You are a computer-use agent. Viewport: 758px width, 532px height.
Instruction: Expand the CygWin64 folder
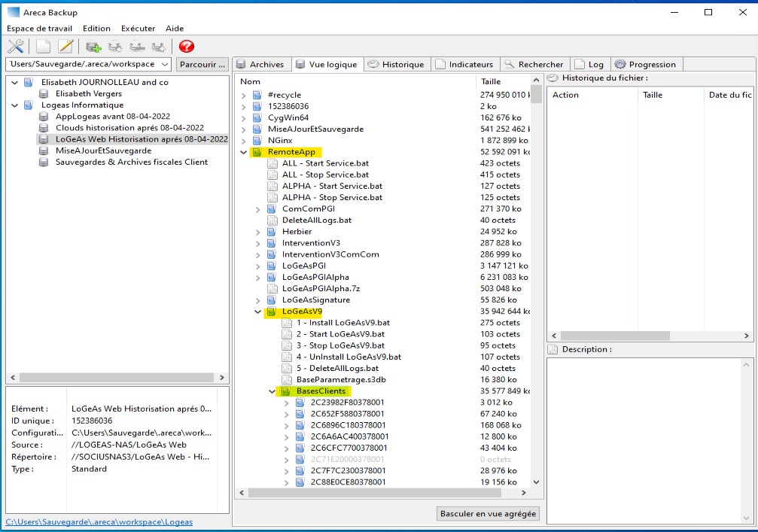click(243, 118)
